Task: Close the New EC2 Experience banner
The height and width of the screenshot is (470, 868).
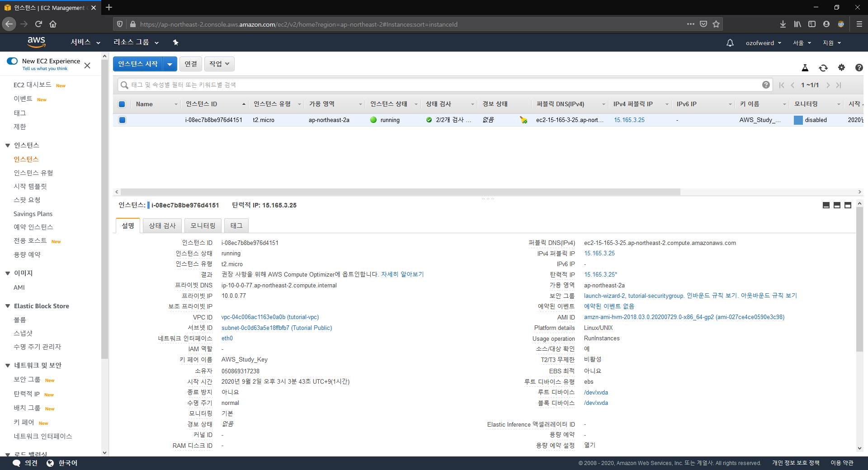Action: click(87, 66)
